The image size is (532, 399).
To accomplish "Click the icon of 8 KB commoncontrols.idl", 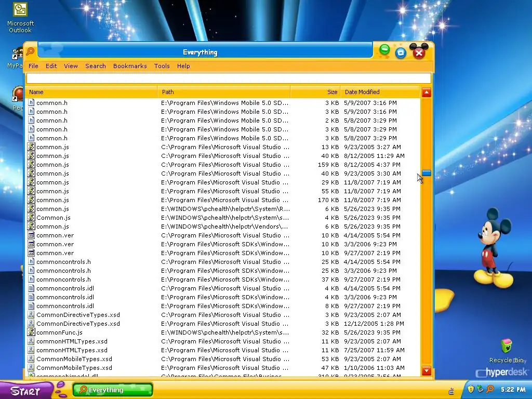I will coord(31,305).
